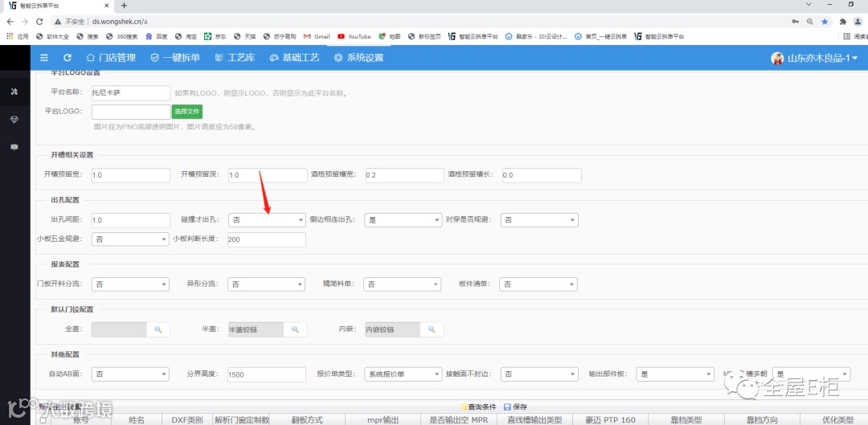Click the diamond icon in left sidebar
Viewport: 868px width, 425px height.
pos(14,120)
